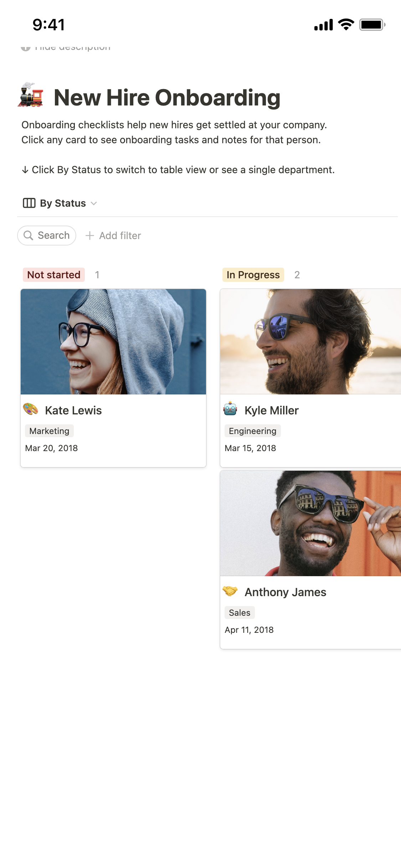Viewport: 401px width, 868px height.
Task: Click the palette emoji beside Kate Lewis
Action: point(31,409)
